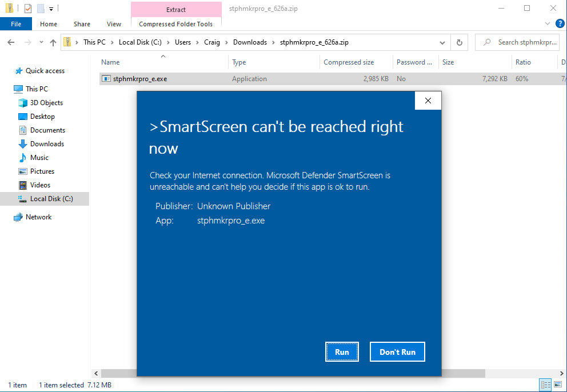
Task: Select 3D Objects in navigation pane
Action: pos(46,103)
